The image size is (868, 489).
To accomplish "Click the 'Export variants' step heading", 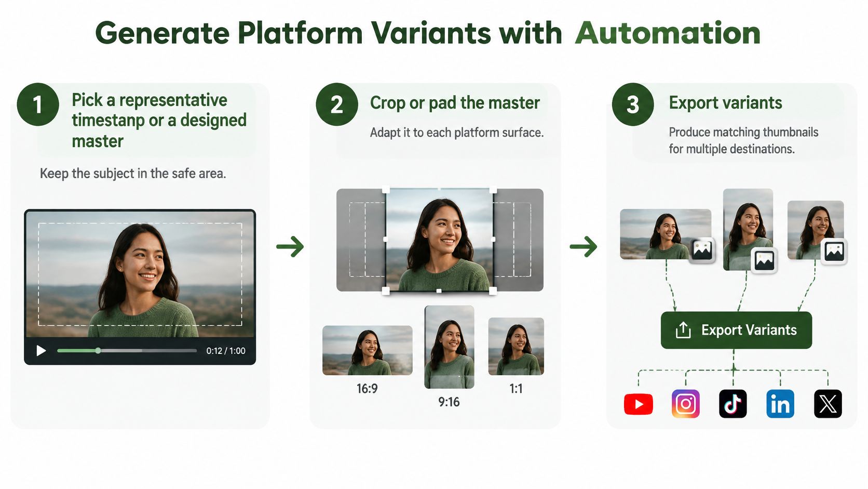I will click(x=725, y=103).
